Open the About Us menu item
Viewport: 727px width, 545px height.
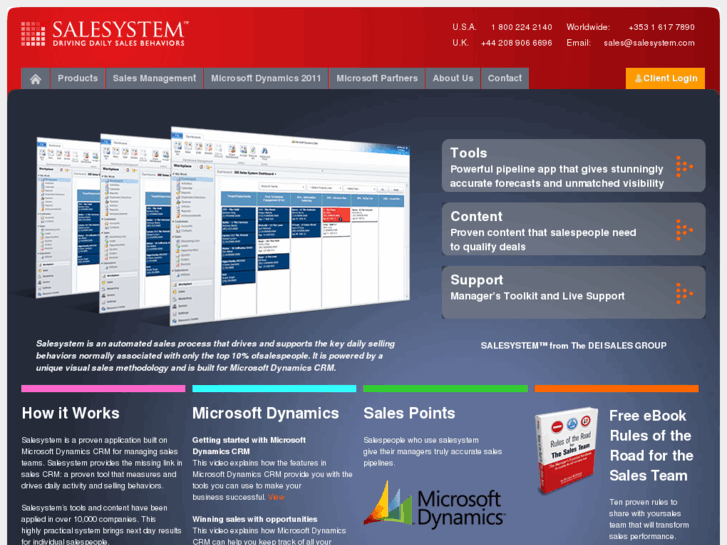click(453, 78)
